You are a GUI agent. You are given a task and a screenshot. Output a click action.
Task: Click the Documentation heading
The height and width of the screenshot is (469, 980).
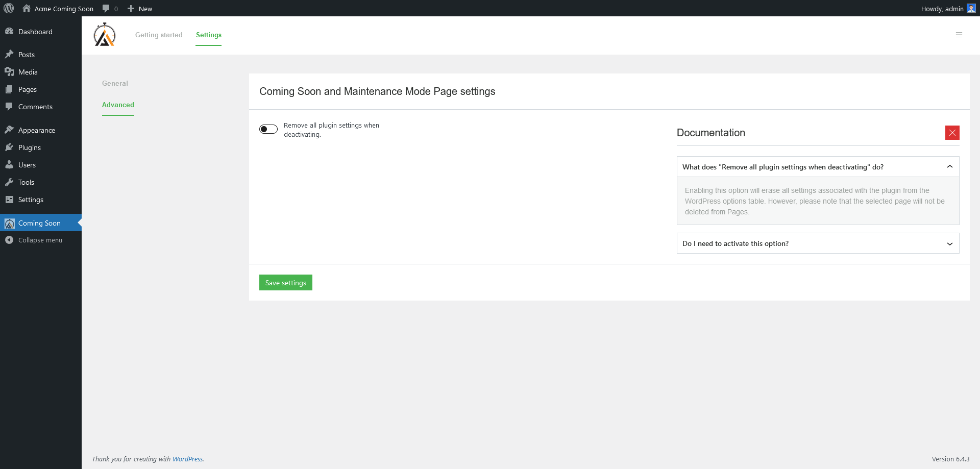pyautogui.click(x=711, y=133)
